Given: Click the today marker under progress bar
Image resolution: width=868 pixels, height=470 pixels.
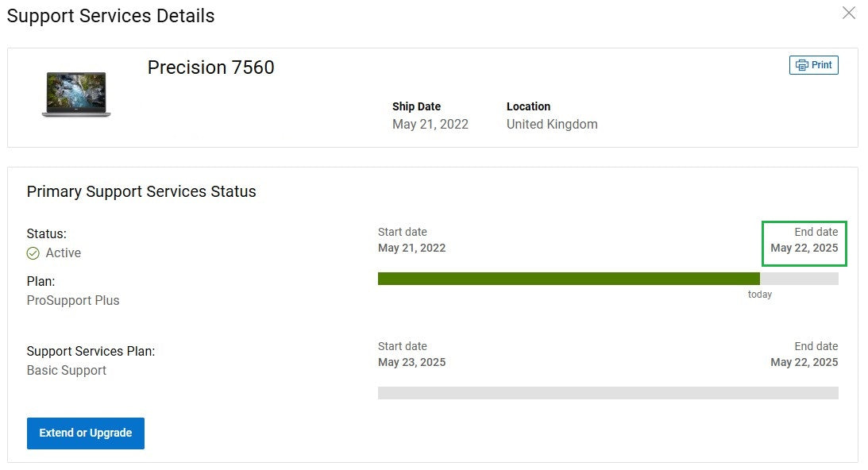Looking at the screenshot, I should pyautogui.click(x=759, y=295).
